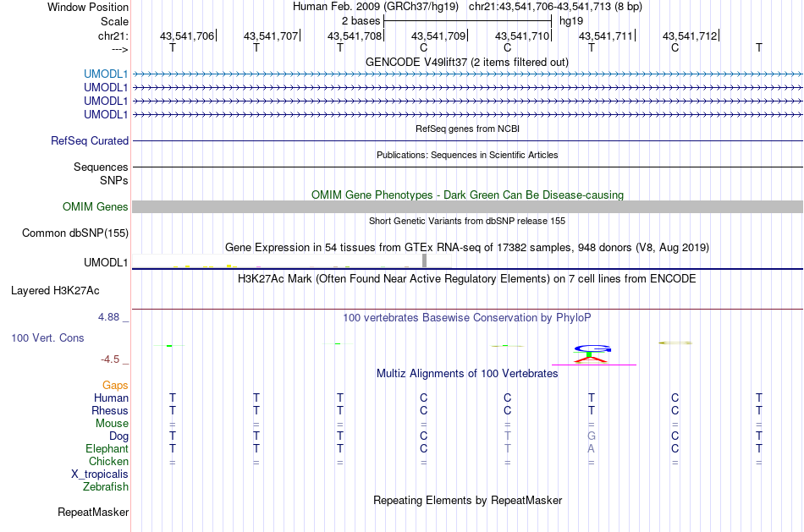Click the PhyloP sequence logo G/A glyph

592,354
